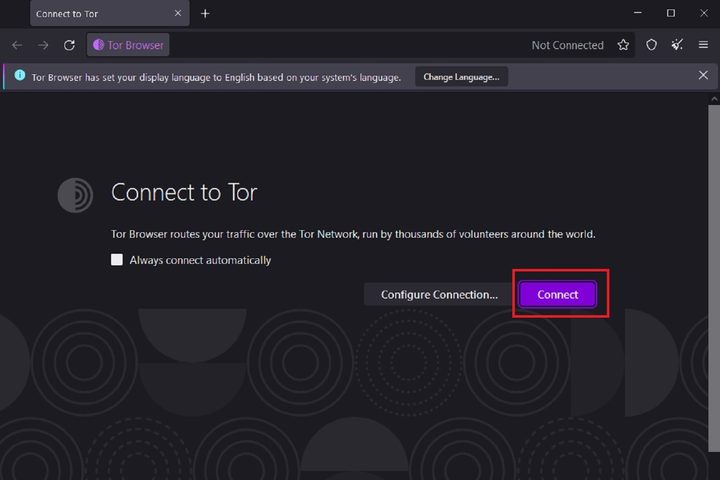Bookmark this page with star icon
This screenshot has width=720, height=480.
tap(623, 45)
